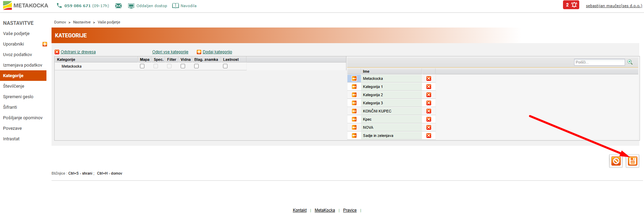
Task: Click the phone number 059 086 671
Action: click(78, 6)
